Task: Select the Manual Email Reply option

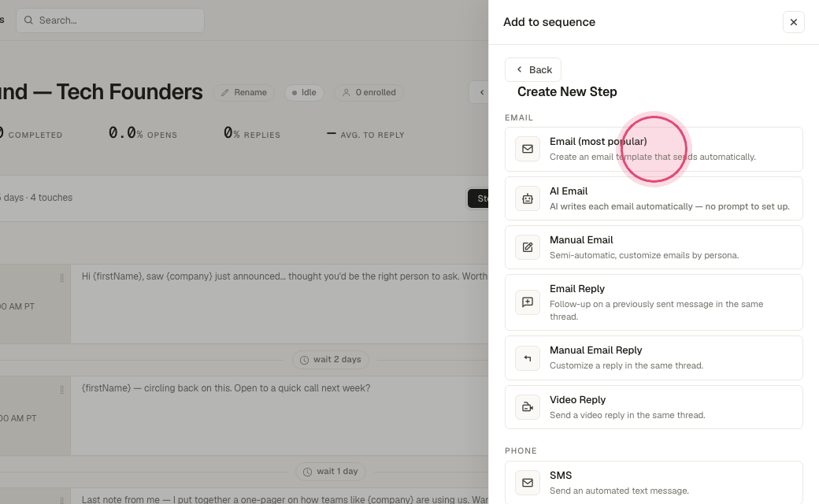Action: 654,358
